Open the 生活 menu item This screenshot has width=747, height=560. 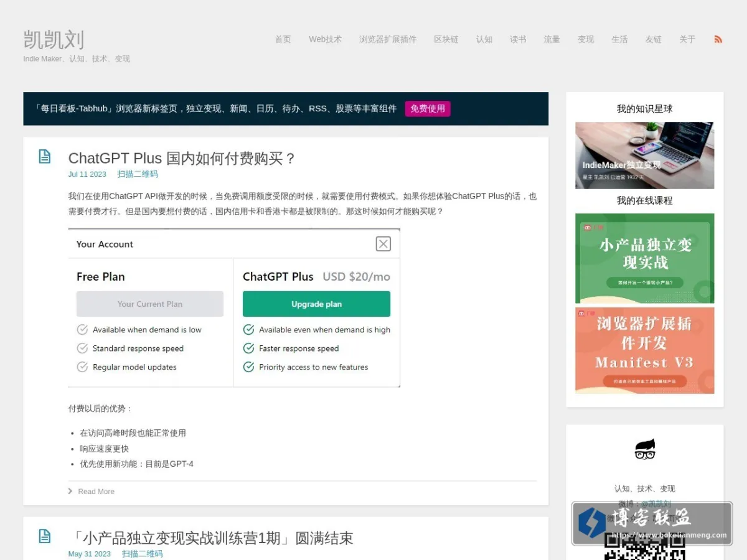(x=619, y=39)
